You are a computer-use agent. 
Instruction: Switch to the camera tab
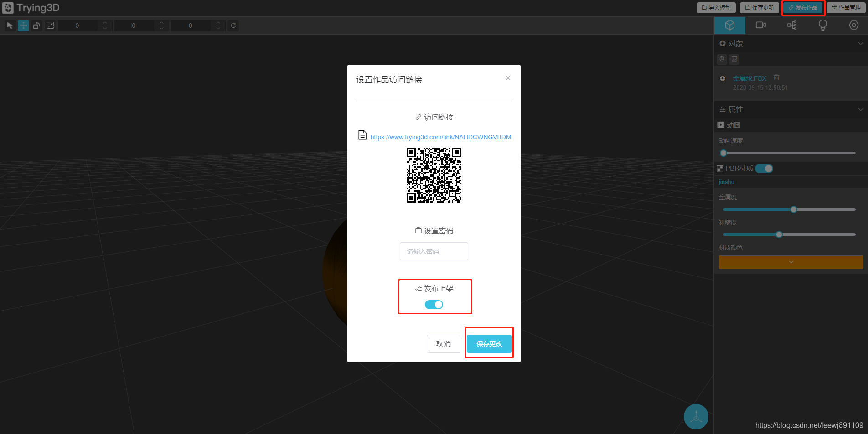[x=761, y=25]
